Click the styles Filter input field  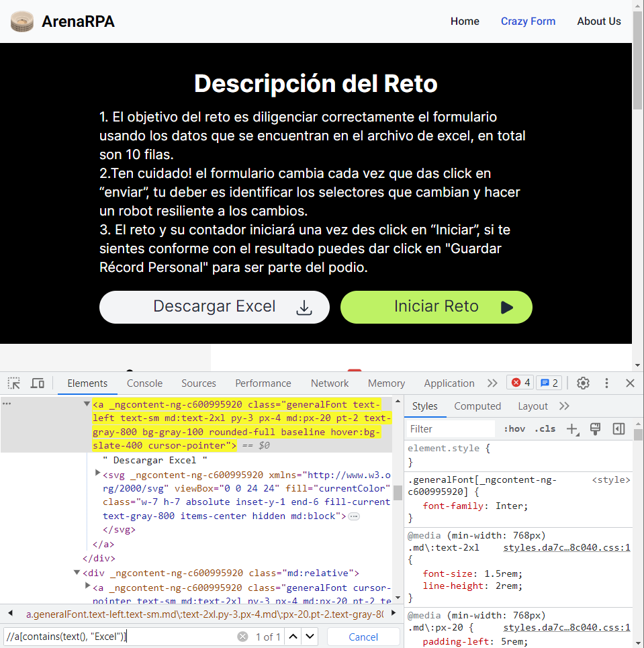click(x=450, y=428)
